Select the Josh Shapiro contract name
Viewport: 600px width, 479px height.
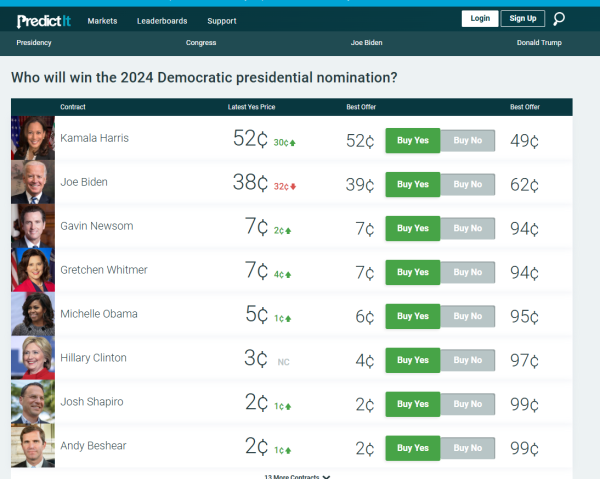92,402
